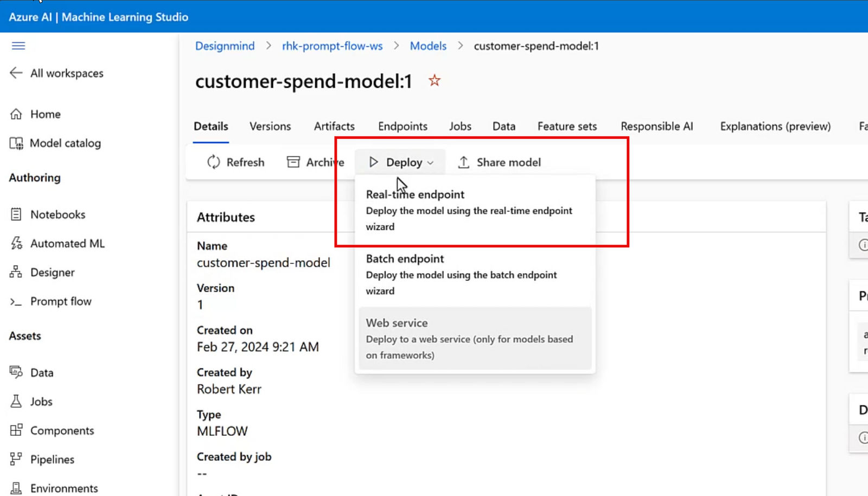The height and width of the screenshot is (496, 868).
Task: Click the hamburger menu to collapse sidebar
Action: [x=18, y=46]
